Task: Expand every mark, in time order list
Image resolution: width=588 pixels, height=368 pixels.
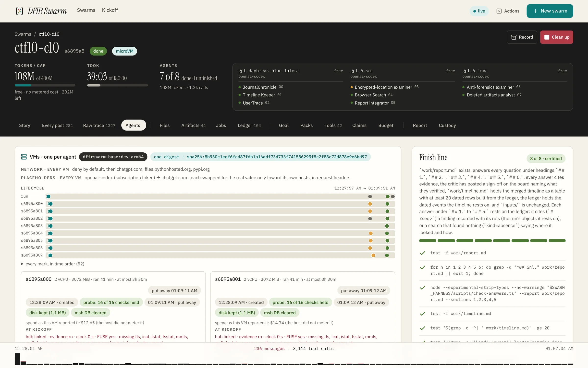Action: 52,264
